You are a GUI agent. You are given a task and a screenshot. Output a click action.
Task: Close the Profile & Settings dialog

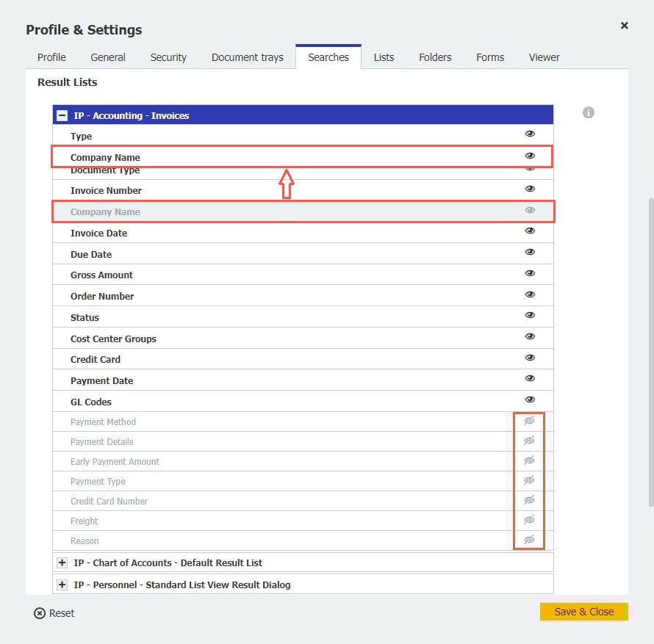point(624,26)
